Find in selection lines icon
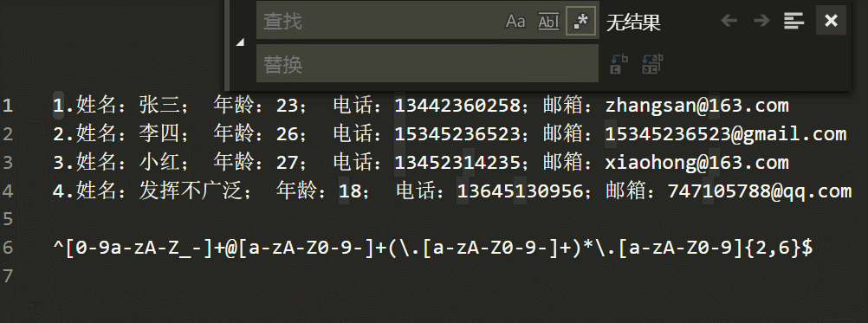This screenshot has width=868, height=323. [794, 21]
